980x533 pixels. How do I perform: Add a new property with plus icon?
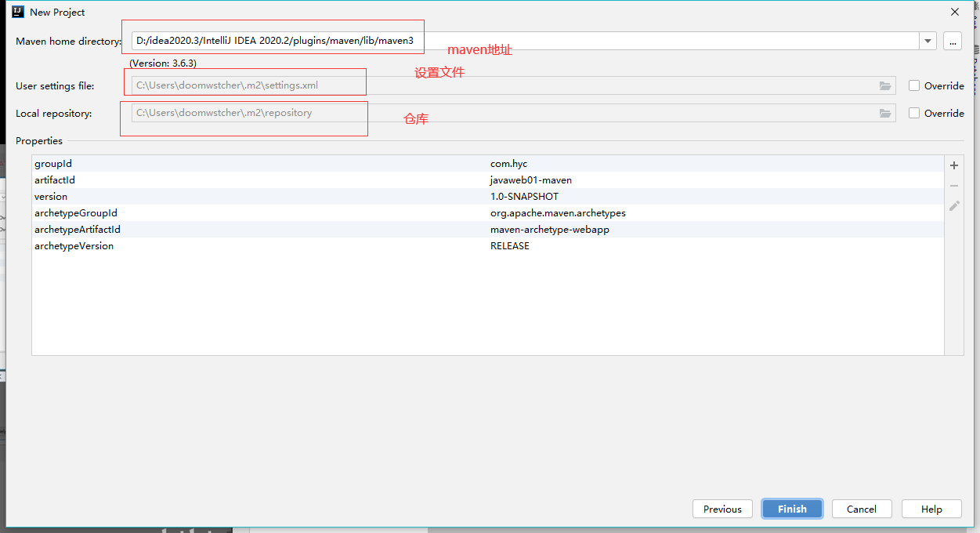pos(954,165)
